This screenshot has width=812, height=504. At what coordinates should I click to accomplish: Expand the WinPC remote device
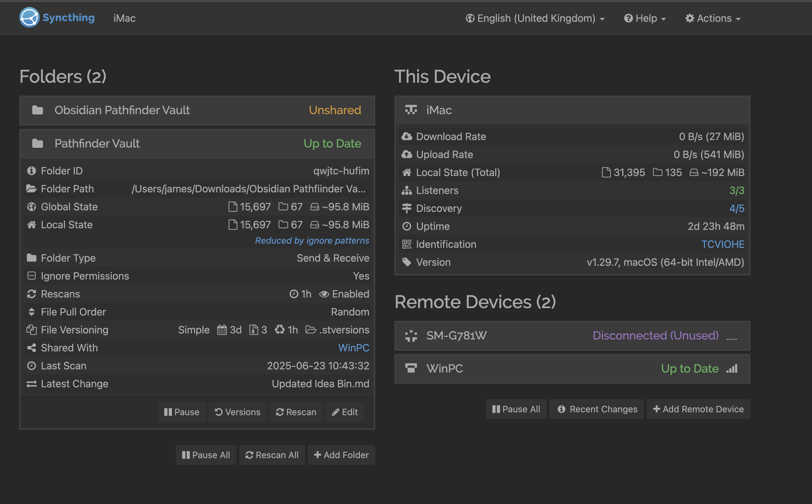[572, 369]
